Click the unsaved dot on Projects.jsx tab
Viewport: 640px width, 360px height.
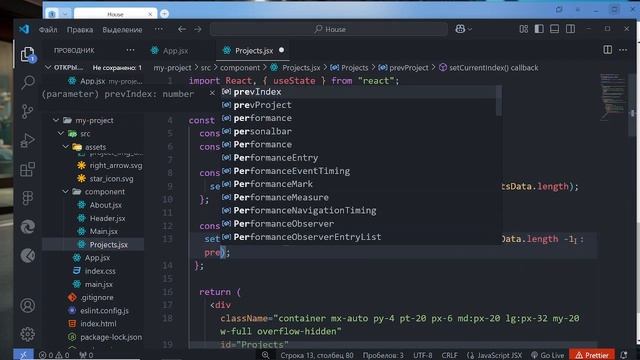point(281,50)
